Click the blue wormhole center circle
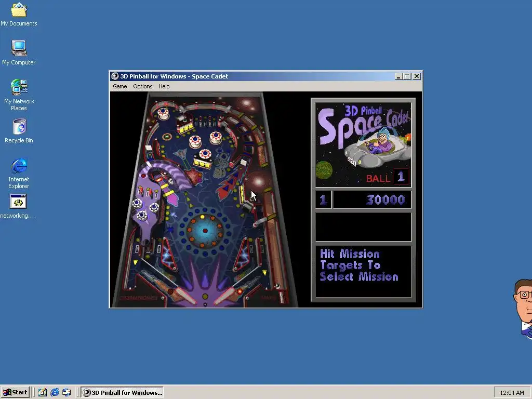 (205, 231)
